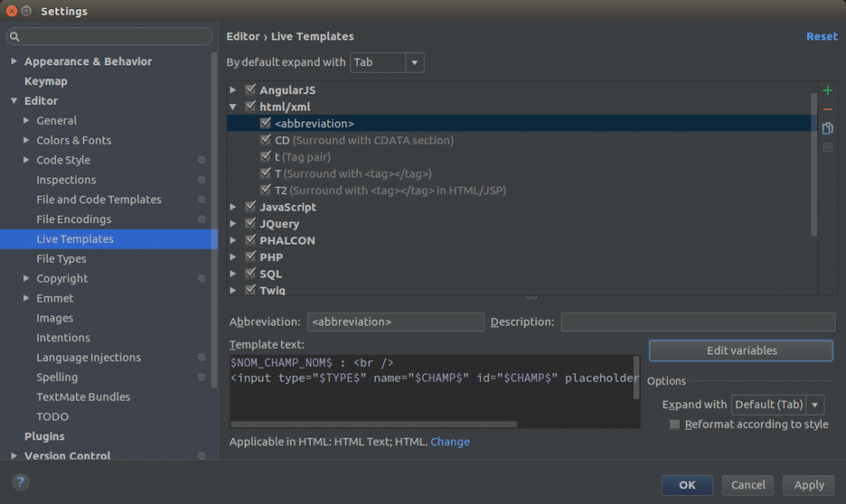Click project-level icon beside Language Injections

[202, 357]
